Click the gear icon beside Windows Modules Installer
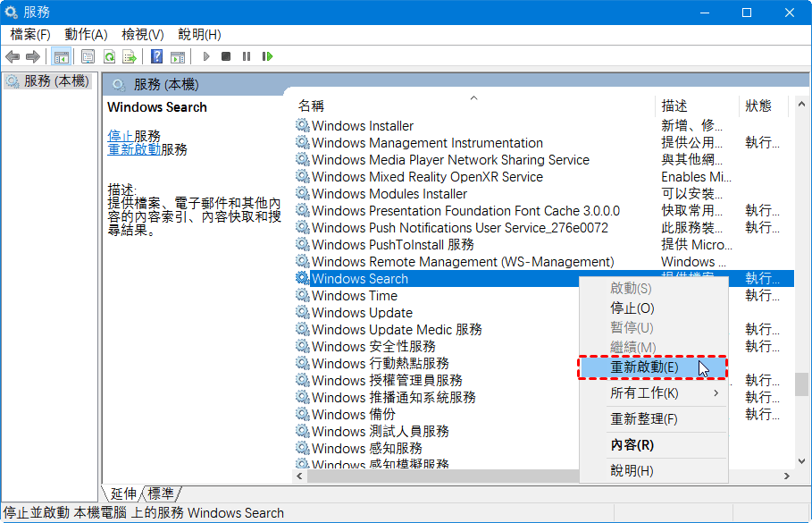The image size is (812, 523). 303,193
